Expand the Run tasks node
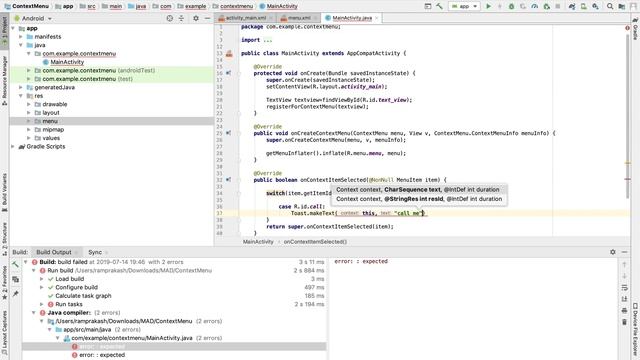Image resolution: width=640 pixels, height=360 pixels. [42, 304]
